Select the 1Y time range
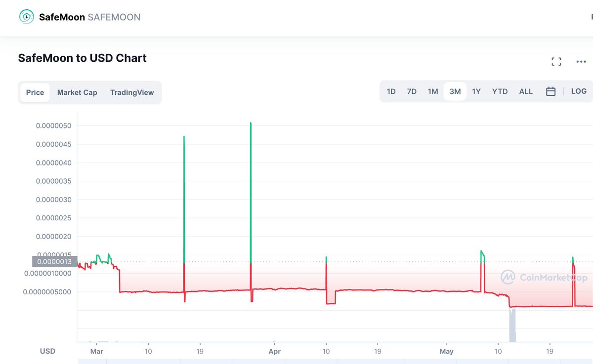 coord(476,91)
